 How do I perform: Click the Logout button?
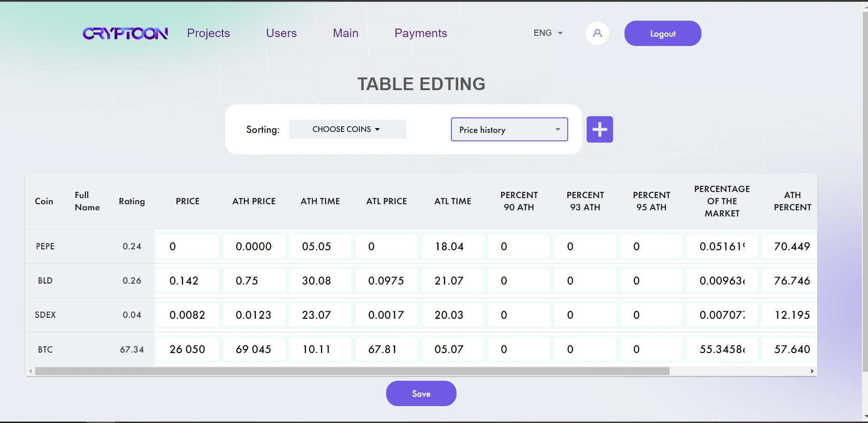(x=662, y=33)
